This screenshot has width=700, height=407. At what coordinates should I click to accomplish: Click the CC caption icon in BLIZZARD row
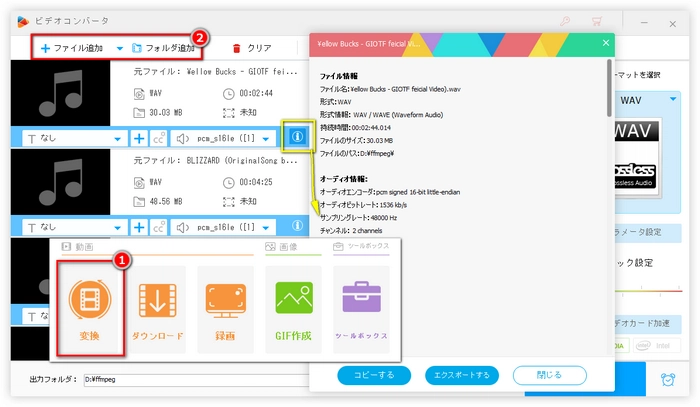point(159,228)
